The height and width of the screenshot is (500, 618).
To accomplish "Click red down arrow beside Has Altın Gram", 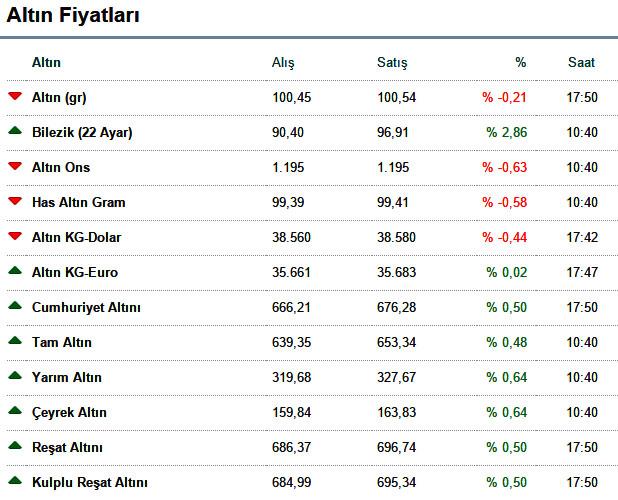I will [15, 201].
